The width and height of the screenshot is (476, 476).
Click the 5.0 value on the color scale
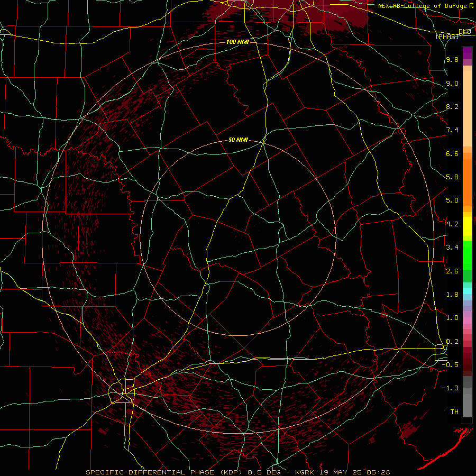(452, 200)
